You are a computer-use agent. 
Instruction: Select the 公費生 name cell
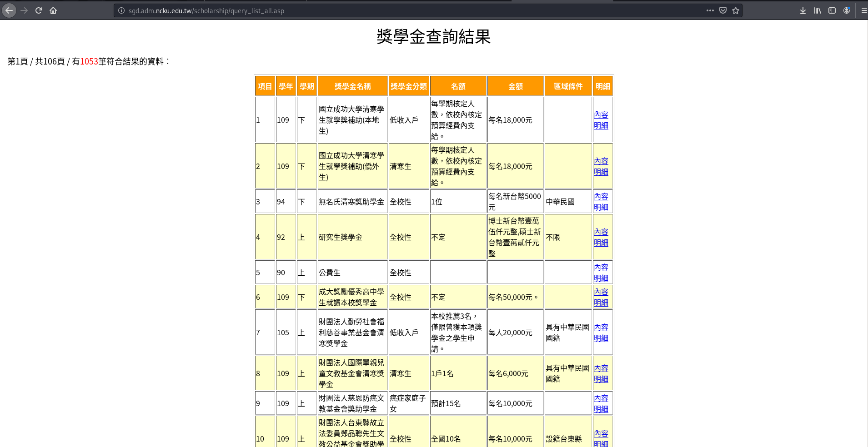[x=353, y=273]
